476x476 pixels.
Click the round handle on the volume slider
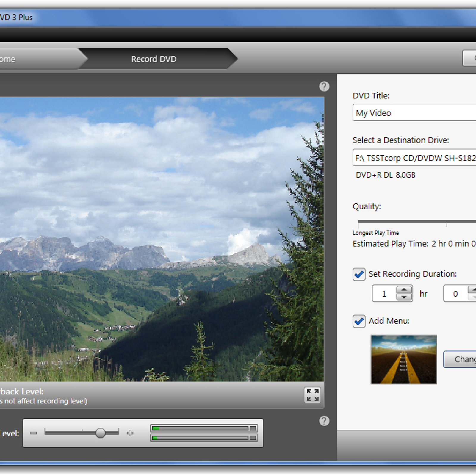[x=101, y=433]
